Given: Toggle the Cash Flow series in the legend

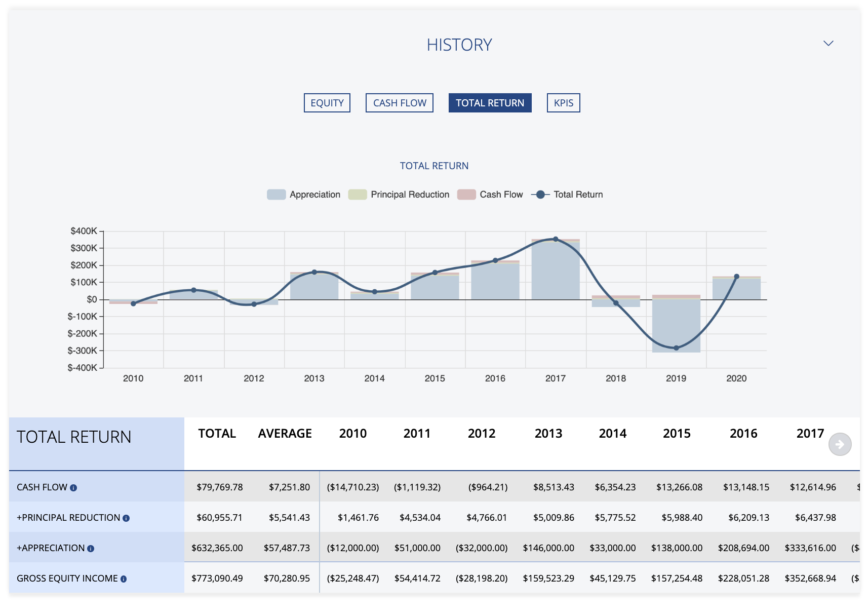Looking at the screenshot, I should [x=466, y=195].
